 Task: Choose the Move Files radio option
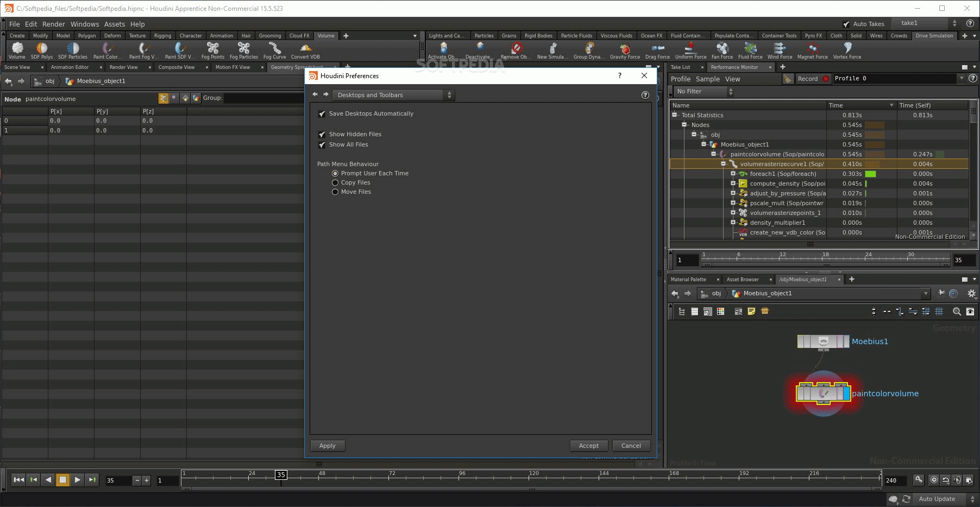(335, 192)
